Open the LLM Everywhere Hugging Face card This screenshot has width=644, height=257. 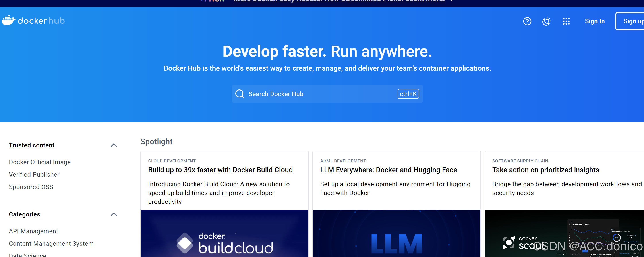click(x=388, y=170)
